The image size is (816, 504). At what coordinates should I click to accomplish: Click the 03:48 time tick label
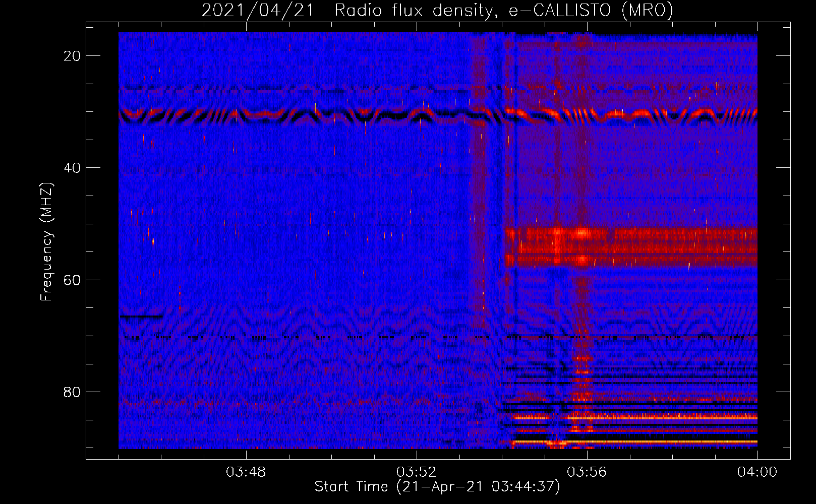tap(246, 472)
